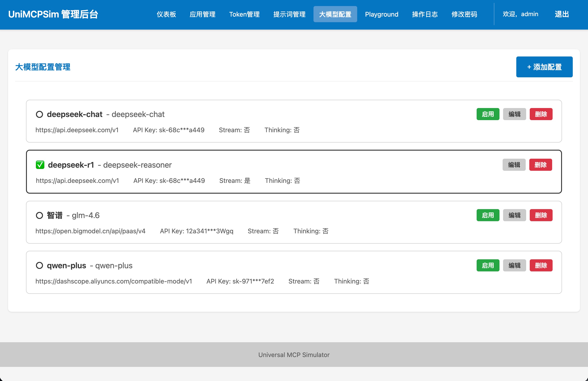Open the Playground page

coord(382,14)
